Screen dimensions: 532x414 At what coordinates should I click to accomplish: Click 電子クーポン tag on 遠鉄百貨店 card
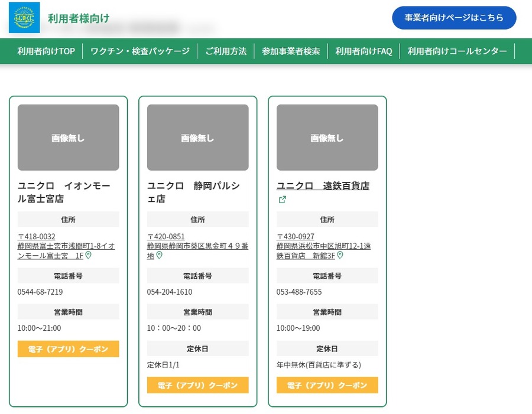327,385
